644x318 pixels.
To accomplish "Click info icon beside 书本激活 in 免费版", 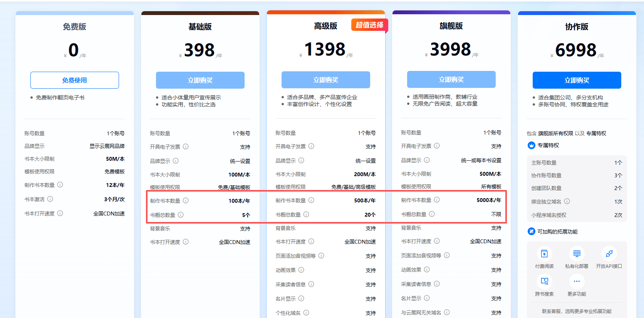I will (50, 199).
